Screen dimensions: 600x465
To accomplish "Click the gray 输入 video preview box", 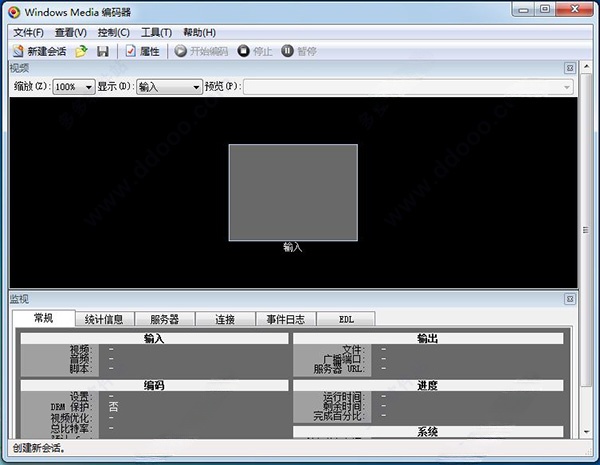I will (x=293, y=193).
